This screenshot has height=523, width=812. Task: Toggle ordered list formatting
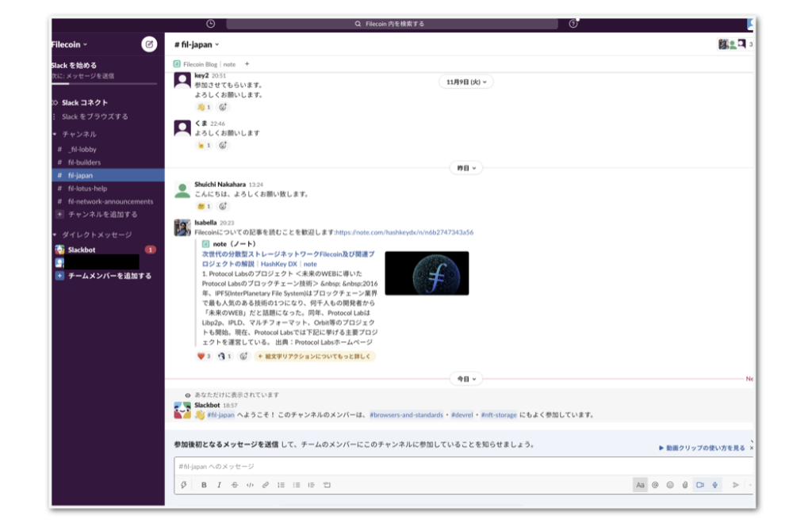(281, 485)
